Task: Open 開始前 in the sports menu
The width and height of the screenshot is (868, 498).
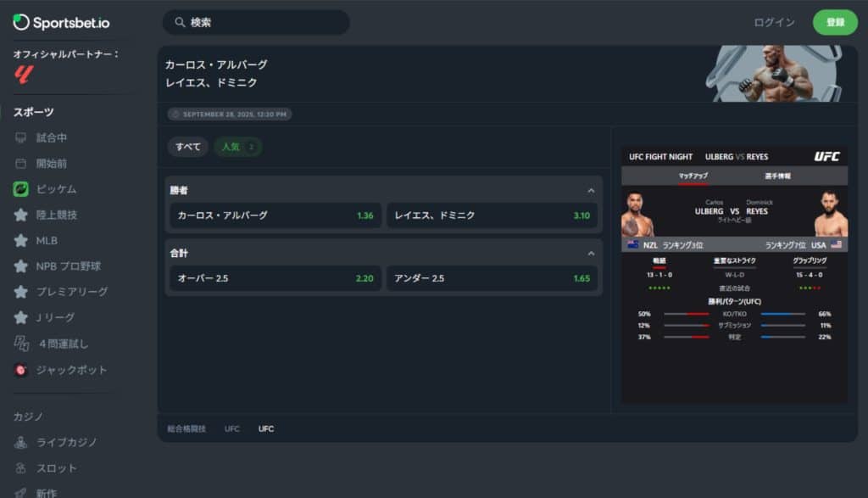Action: pos(52,164)
